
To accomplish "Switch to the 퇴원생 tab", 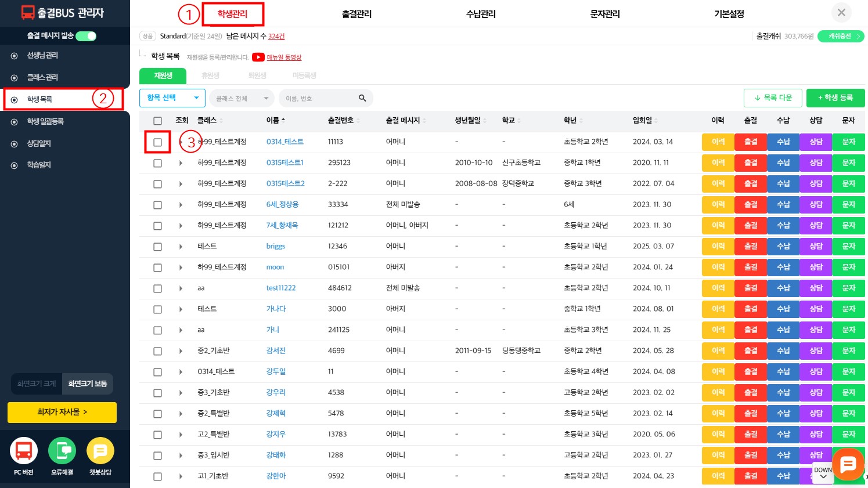I will point(257,75).
